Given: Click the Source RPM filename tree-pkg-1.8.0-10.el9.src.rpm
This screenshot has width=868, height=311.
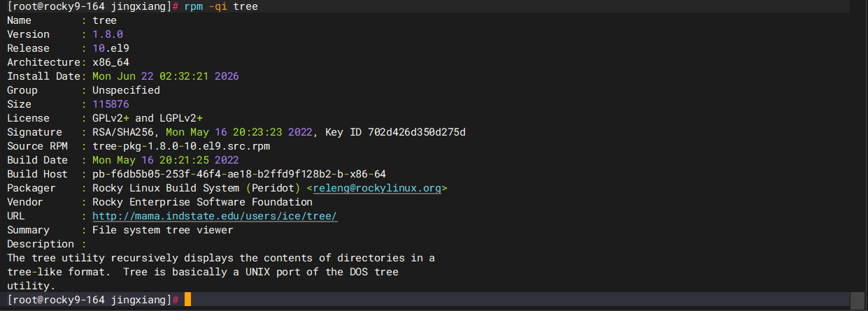Looking at the screenshot, I should tap(180, 146).
